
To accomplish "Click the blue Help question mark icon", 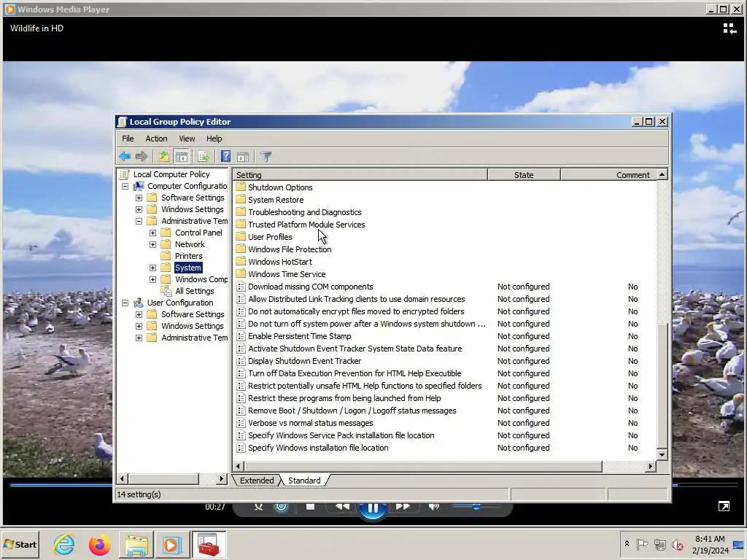I will [x=226, y=156].
